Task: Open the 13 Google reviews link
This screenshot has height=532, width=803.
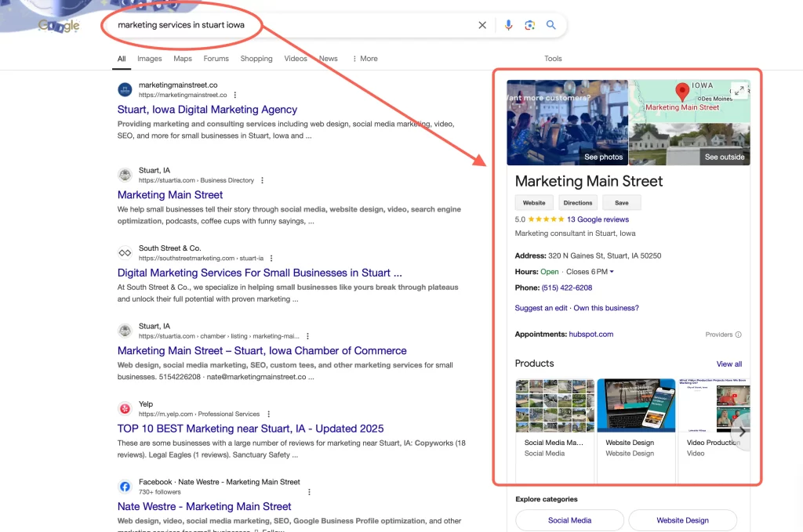Action: tap(598, 219)
